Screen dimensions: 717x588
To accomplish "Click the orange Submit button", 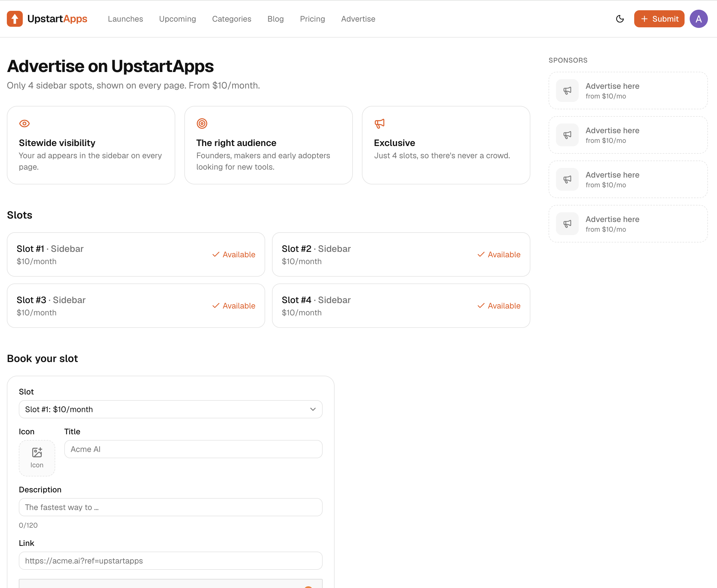I will 659,18.
